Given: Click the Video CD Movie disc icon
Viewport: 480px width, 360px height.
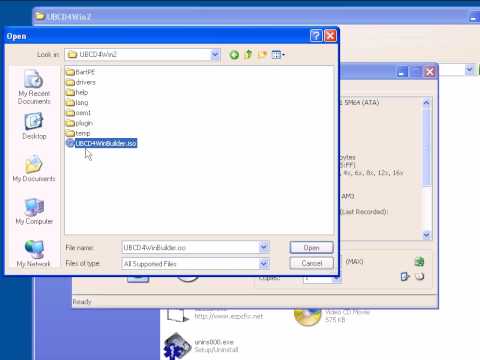Looking at the screenshot, I should point(307,317).
